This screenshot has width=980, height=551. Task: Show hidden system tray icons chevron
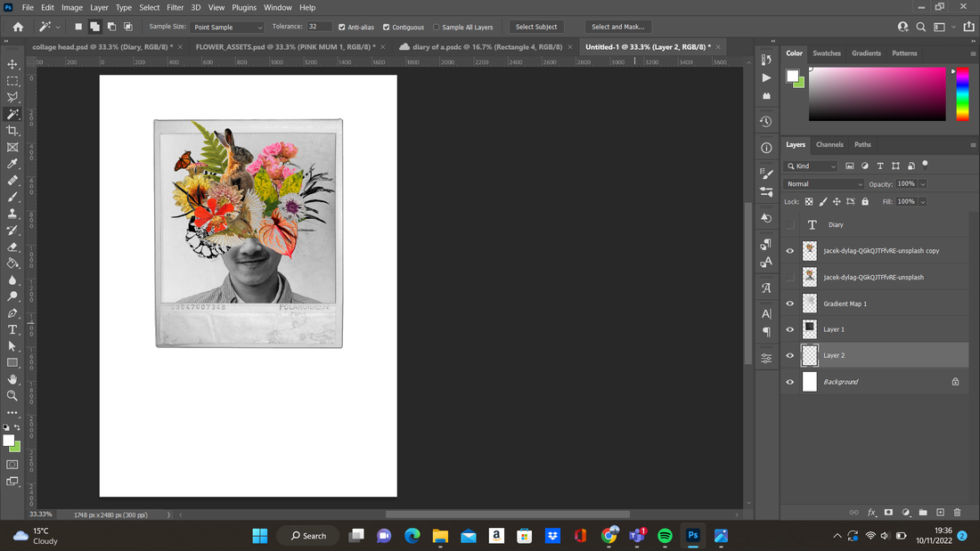click(837, 536)
